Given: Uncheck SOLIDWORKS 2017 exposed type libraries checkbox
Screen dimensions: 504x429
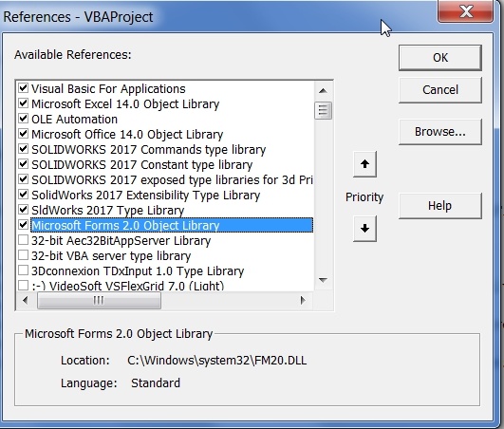Looking at the screenshot, I should point(23,179).
